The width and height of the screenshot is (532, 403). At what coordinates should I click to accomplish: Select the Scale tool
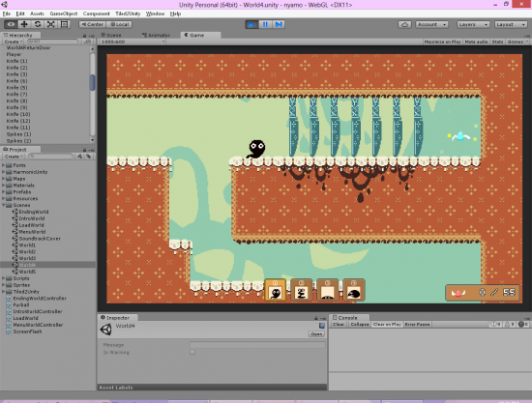point(51,24)
